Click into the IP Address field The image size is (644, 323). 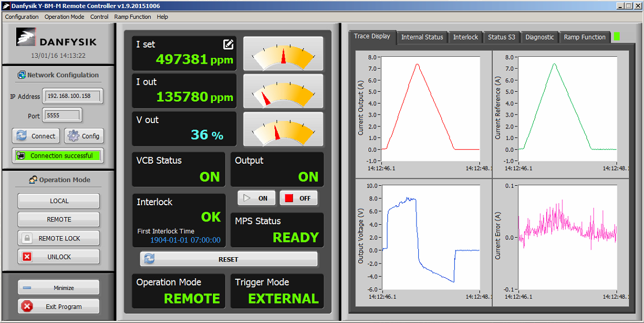coord(72,96)
